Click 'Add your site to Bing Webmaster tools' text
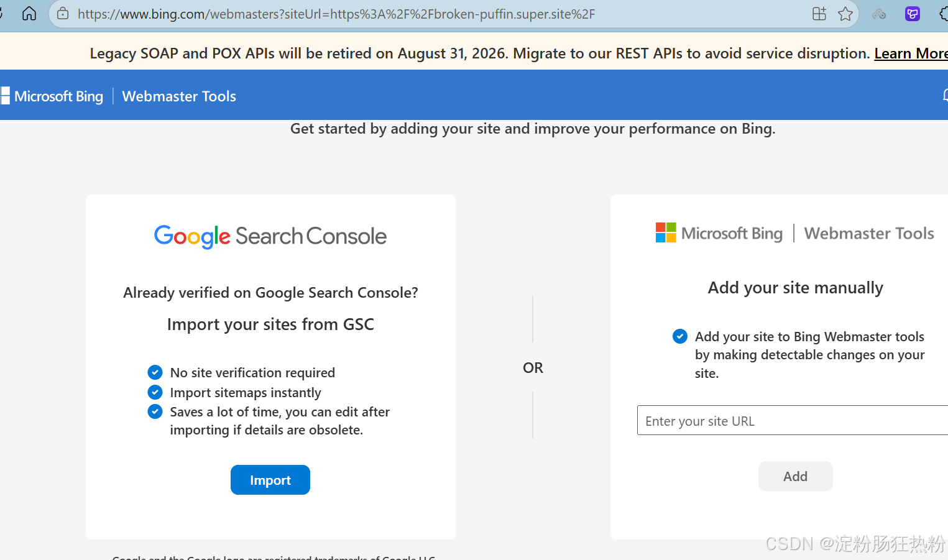The width and height of the screenshot is (948, 560). (810, 355)
